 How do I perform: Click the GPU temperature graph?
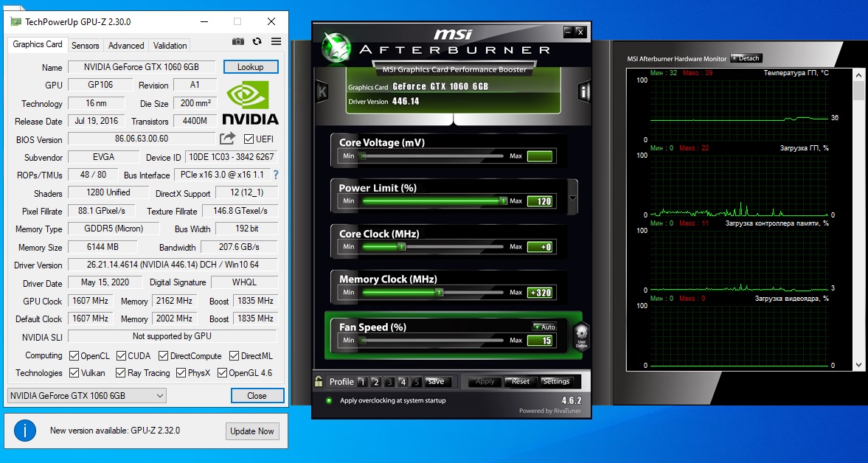point(740,110)
